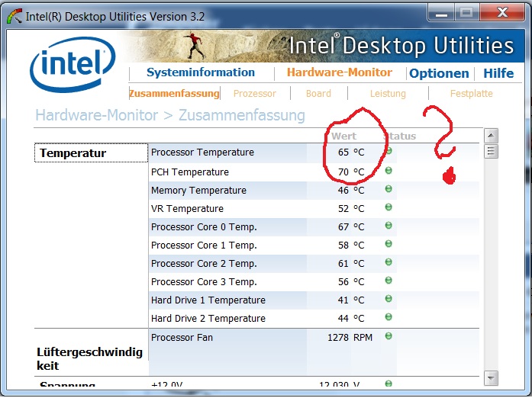Click status indicator for Processor Core 1 Temp.
This screenshot has width=532, height=398.
pyautogui.click(x=389, y=244)
